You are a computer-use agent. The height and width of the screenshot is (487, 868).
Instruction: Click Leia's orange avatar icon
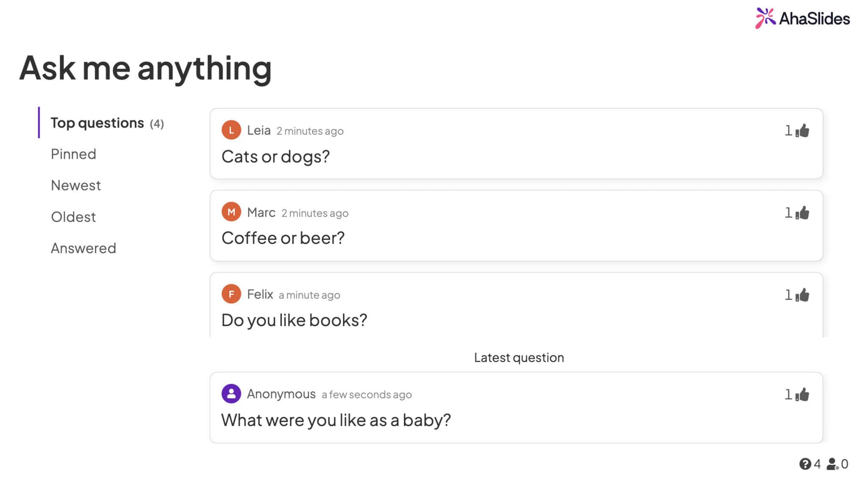tap(231, 130)
